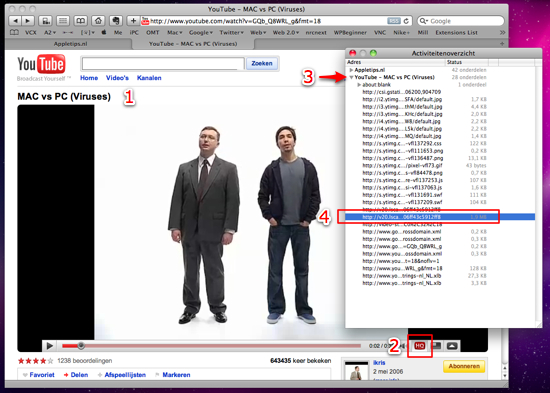This screenshot has width=550, height=393.
Task: Collapse the YouTube – MAC vs PC entry
Action: pyautogui.click(x=351, y=78)
